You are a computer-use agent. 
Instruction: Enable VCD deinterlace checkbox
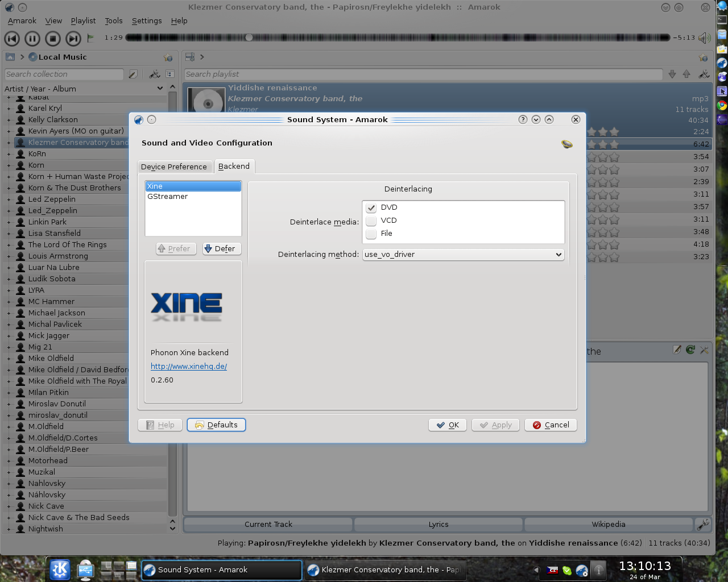pos(371,221)
